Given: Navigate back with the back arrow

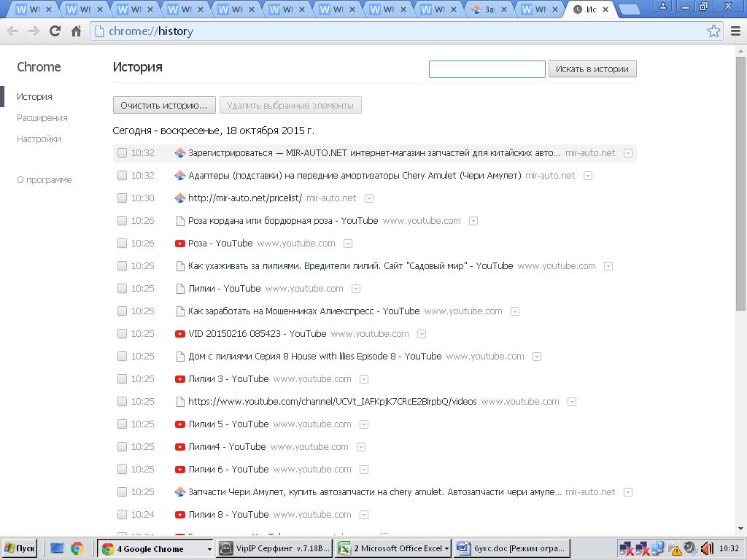Looking at the screenshot, I should (13, 31).
